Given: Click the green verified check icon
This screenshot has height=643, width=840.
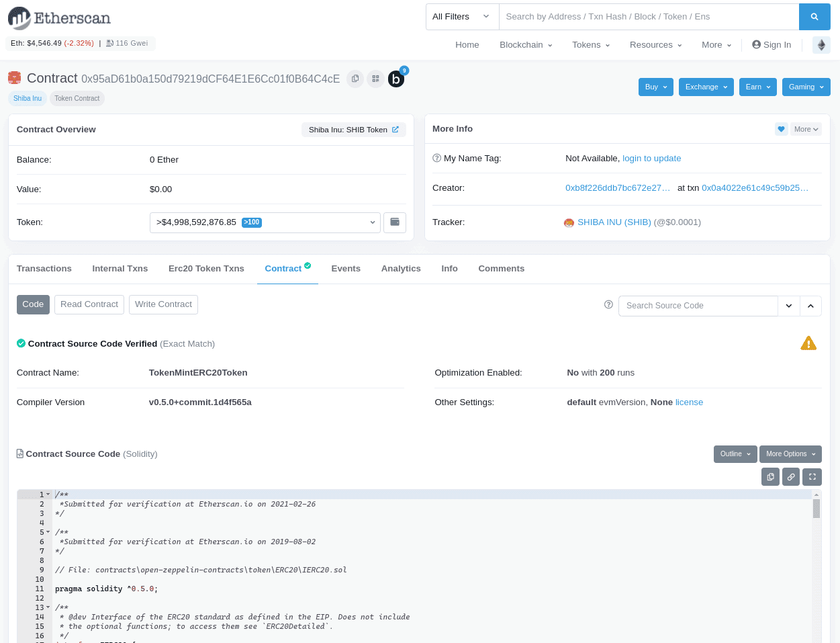Looking at the screenshot, I should (21, 343).
